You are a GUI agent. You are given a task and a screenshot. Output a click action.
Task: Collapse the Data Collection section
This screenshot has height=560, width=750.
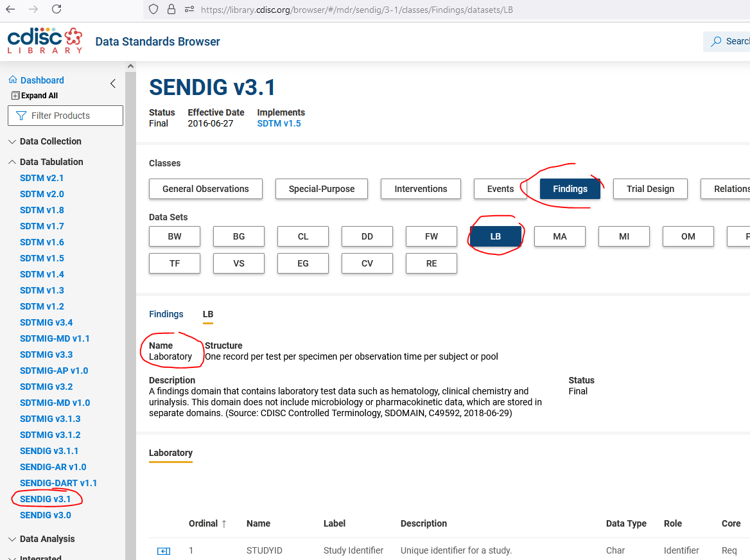(45, 141)
